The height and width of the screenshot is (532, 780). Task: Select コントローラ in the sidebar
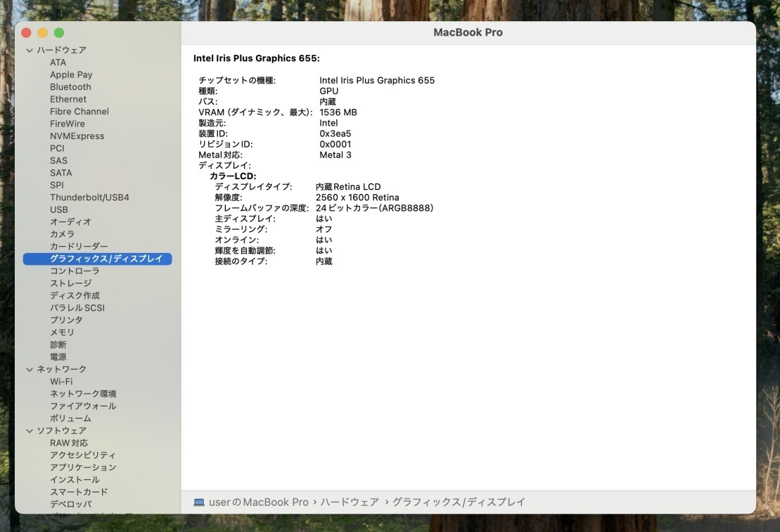[x=75, y=271]
